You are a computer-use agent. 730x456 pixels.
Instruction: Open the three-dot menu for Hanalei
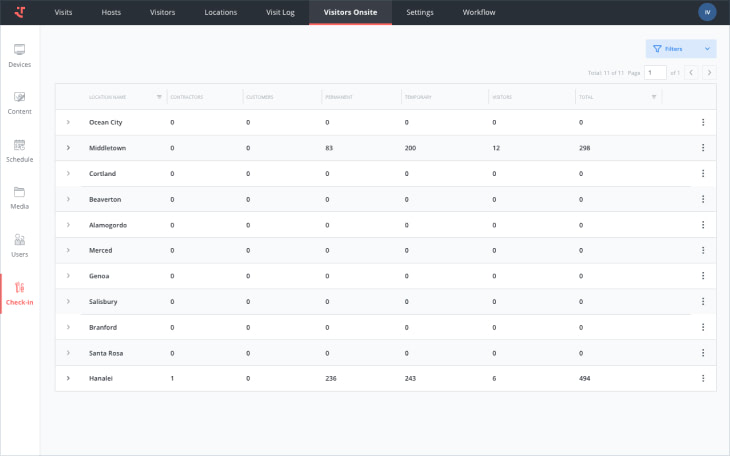tap(703, 378)
